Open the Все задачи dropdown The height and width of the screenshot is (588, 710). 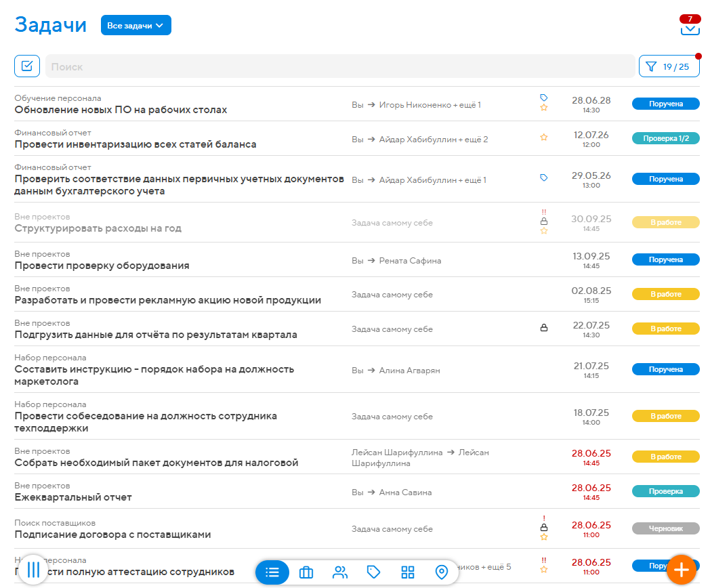(x=136, y=24)
